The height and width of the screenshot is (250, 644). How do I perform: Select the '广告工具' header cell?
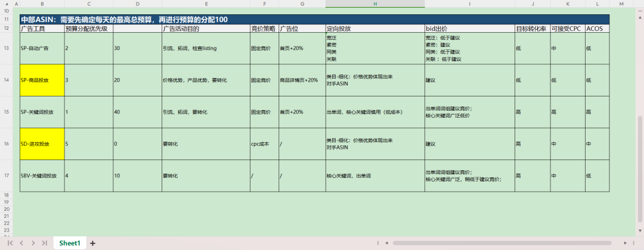42,29
